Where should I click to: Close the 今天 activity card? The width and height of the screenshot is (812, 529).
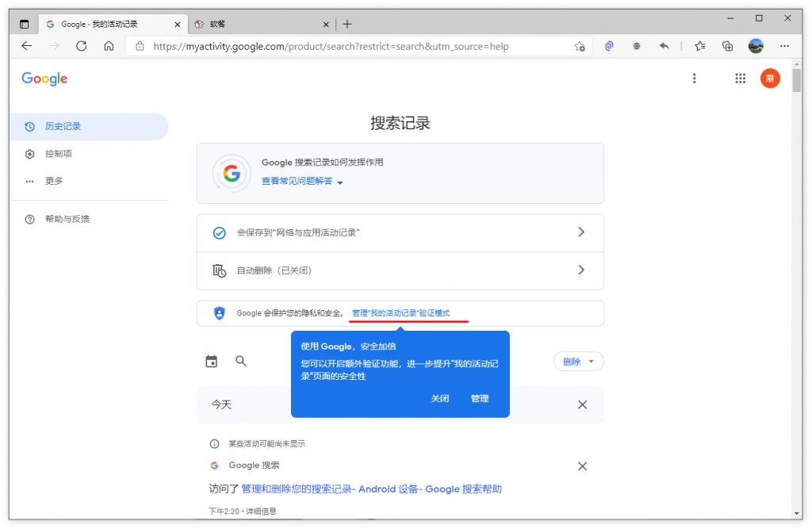coord(581,404)
